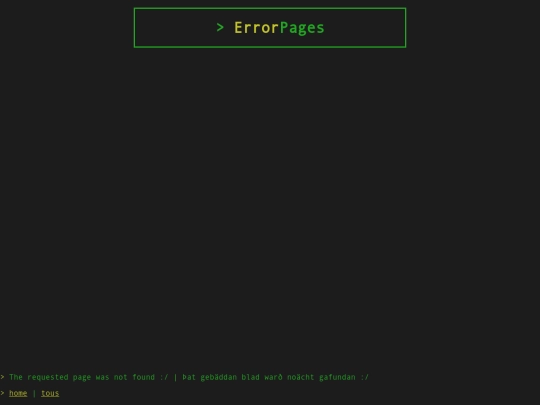Click the prompt arrow beside ErrorPages title
Viewport: 540px width, 405px height.
point(220,27)
